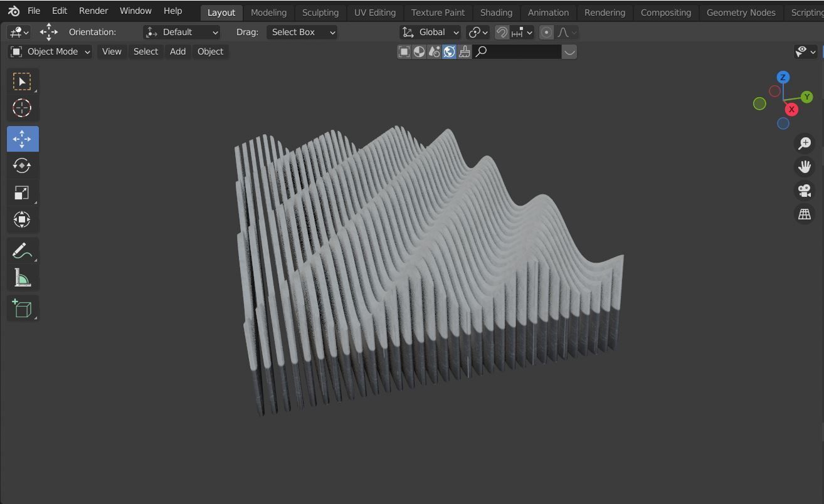Open the Global transform orientation dropdown

(x=430, y=32)
